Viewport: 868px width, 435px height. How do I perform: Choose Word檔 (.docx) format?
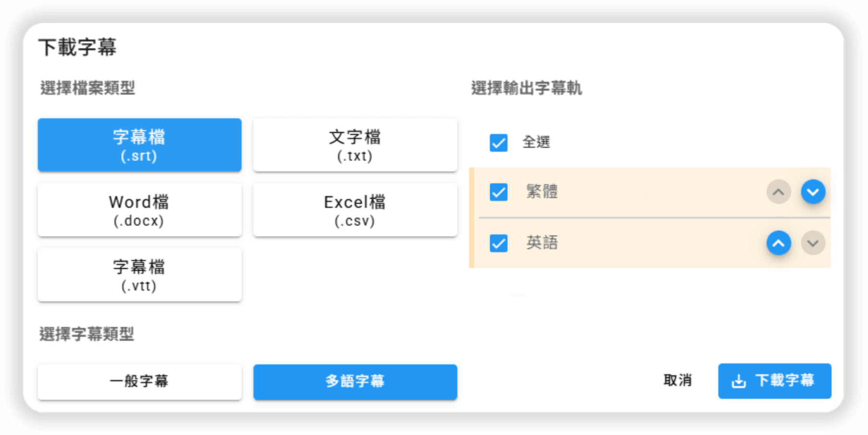click(x=139, y=210)
